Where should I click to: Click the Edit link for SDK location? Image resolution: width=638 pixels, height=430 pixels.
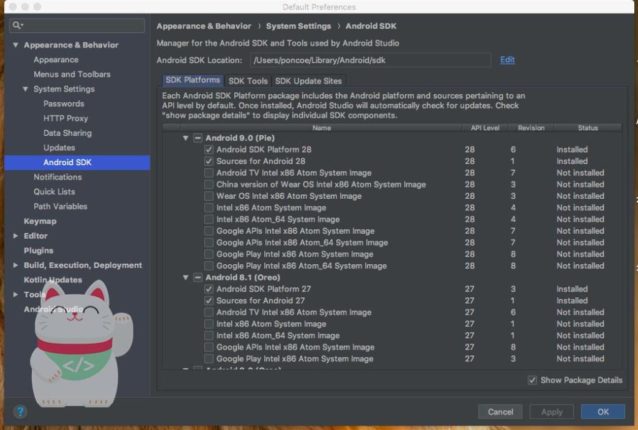pyautogui.click(x=507, y=60)
